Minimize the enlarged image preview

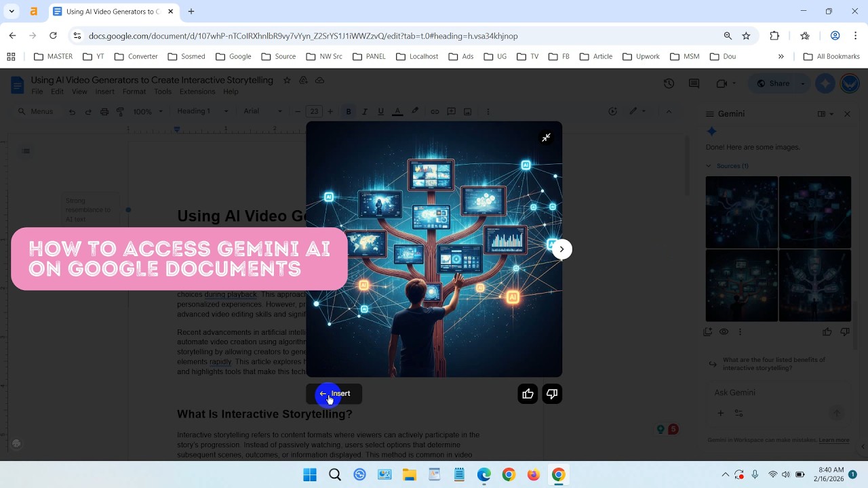coord(546,138)
